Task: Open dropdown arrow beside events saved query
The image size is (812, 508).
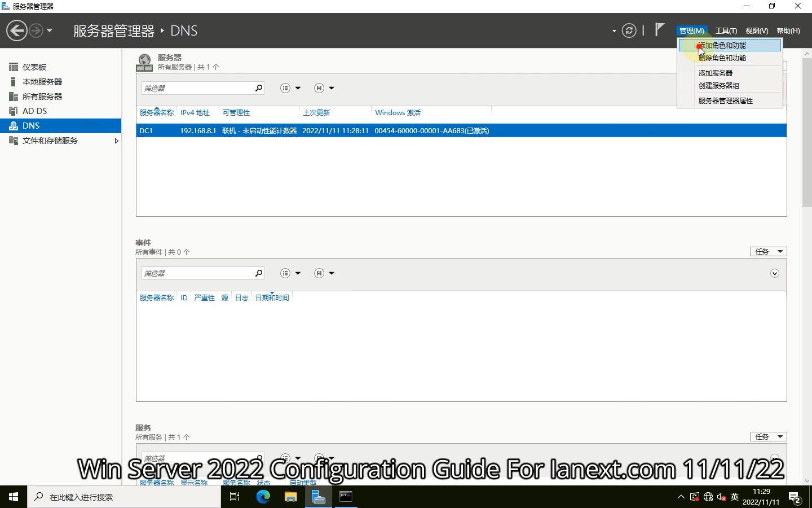Action: tap(332, 273)
